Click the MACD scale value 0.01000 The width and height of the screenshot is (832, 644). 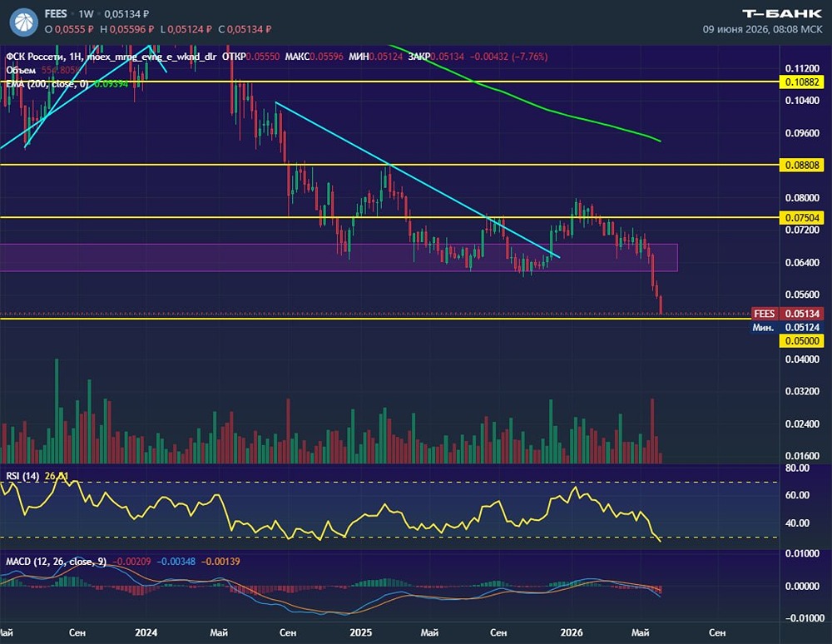coord(802,553)
